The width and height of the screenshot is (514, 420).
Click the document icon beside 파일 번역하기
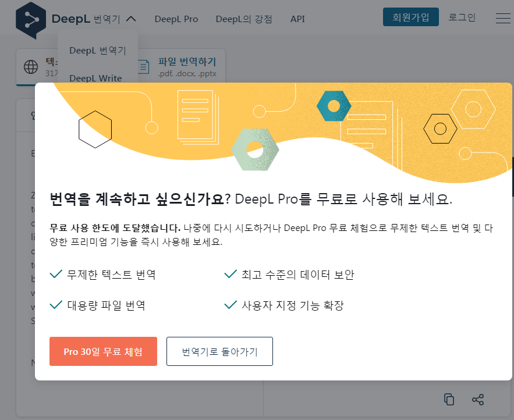144,67
